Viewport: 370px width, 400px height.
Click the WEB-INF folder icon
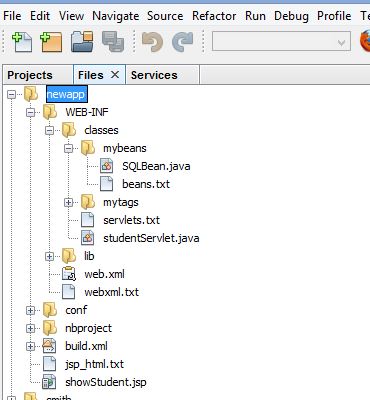[50, 112]
